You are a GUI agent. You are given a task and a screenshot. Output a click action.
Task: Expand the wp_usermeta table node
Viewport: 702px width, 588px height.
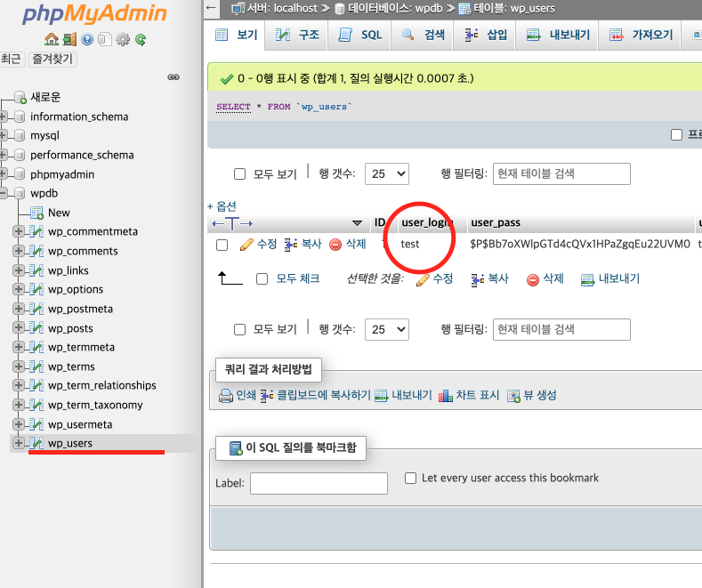pyautogui.click(x=19, y=423)
